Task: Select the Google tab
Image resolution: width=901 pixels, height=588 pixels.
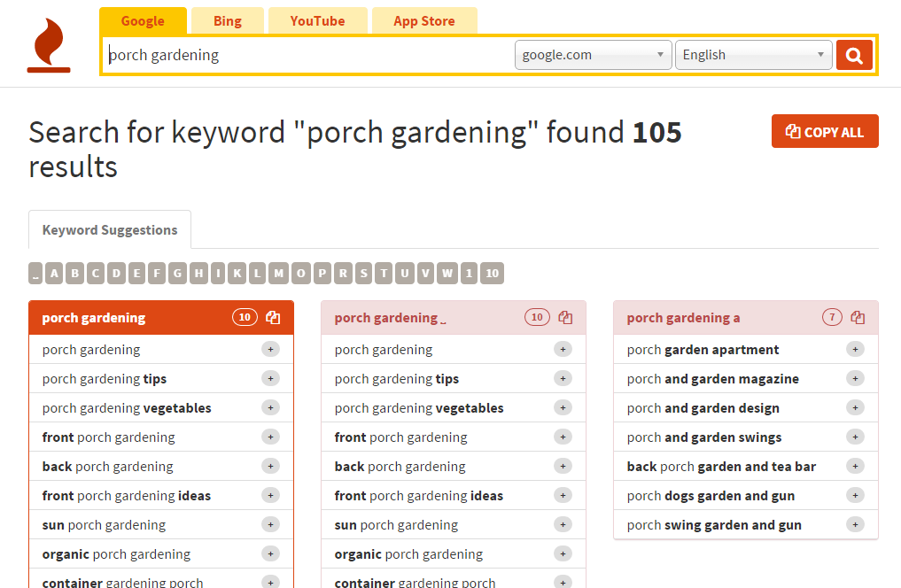Action: pyautogui.click(x=144, y=21)
